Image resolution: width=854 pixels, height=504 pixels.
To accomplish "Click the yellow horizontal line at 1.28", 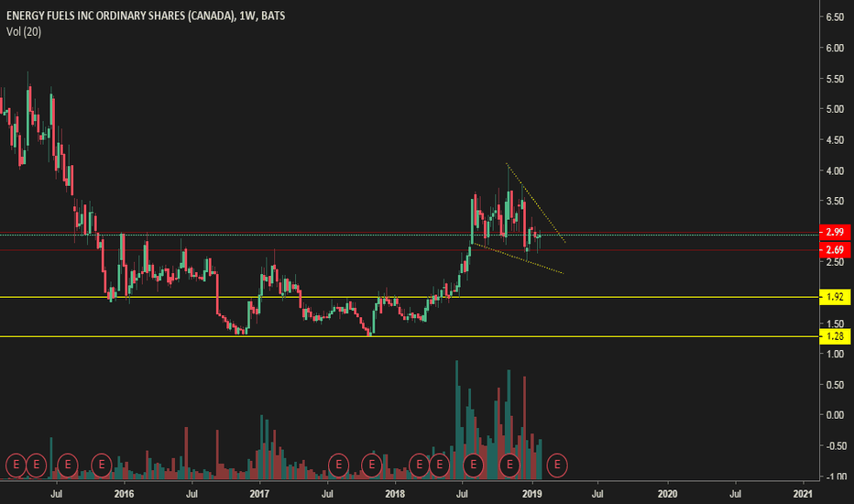I will click(x=409, y=336).
